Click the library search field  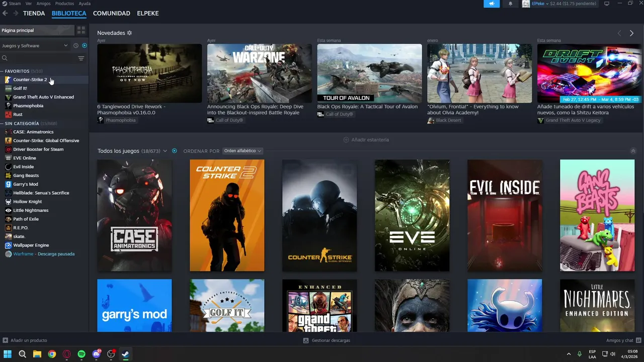(38, 58)
